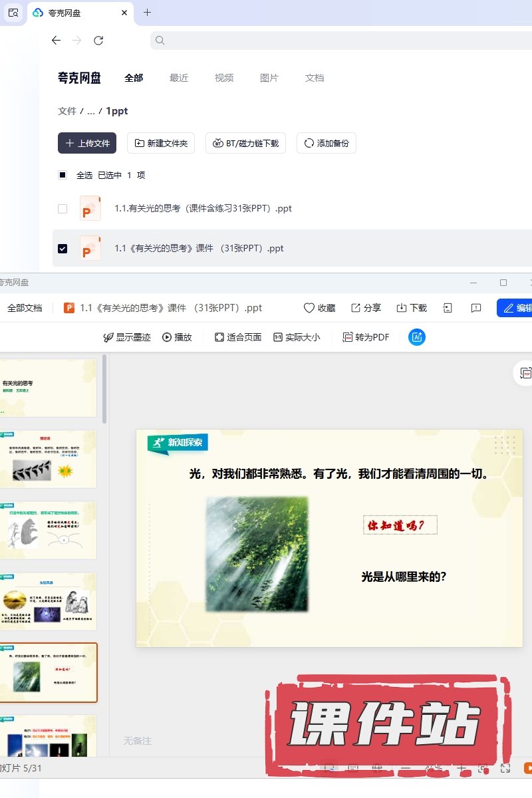Image resolution: width=532 pixels, height=798 pixels.
Task: Click the 新建文件夹 new folder button
Action: click(161, 143)
